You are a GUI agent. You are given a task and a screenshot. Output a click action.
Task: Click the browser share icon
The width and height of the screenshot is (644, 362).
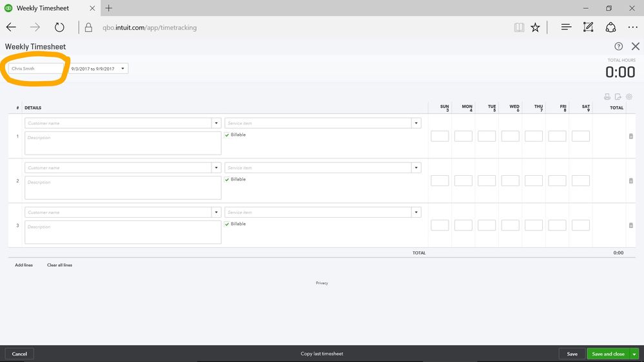click(610, 27)
